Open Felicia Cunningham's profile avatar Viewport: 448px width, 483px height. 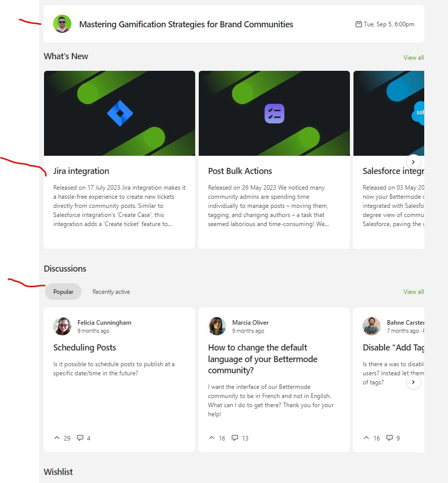point(62,326)
